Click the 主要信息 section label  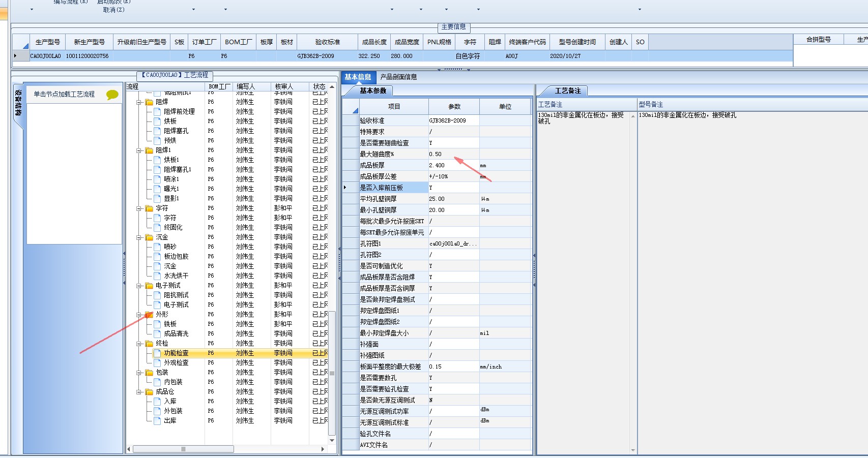tap(453, 27)
